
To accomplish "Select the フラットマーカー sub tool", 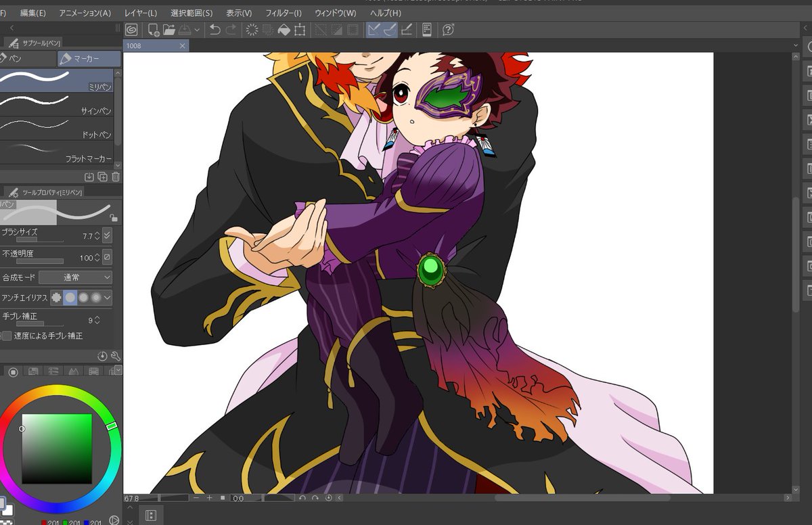I will (57, 152).
